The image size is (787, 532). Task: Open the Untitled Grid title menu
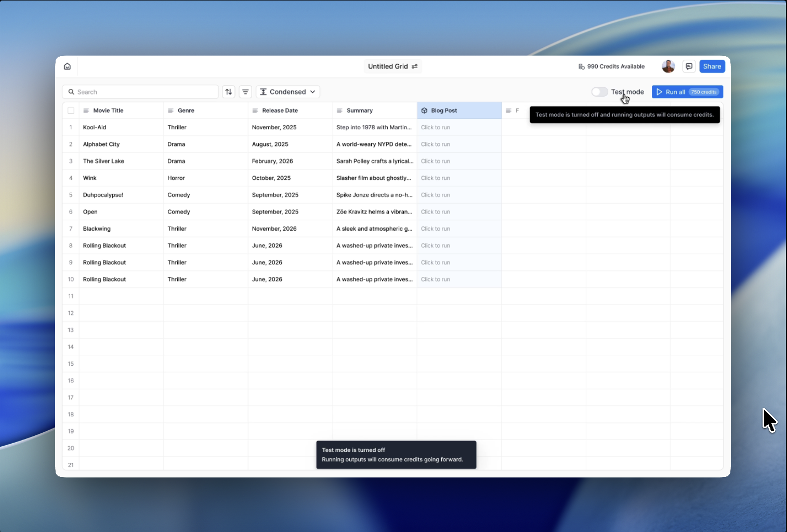click(x=388, y=66)
